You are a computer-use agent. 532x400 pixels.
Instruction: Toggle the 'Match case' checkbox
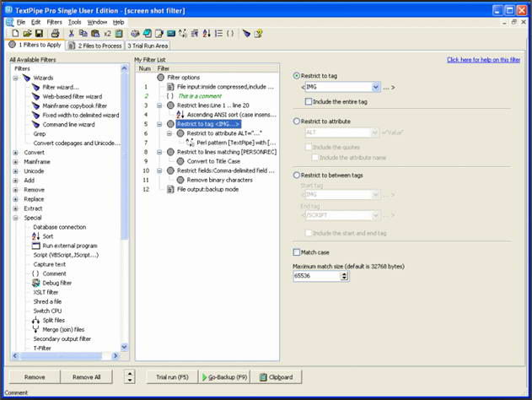[297, 252]
